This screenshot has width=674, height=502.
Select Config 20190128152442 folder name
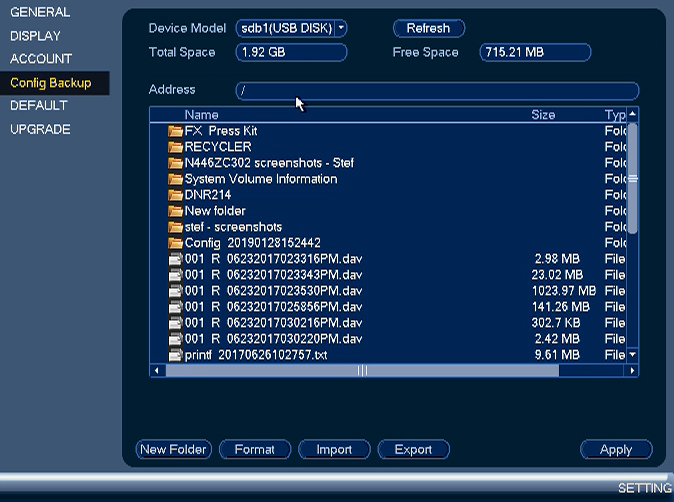pos(253,243)
